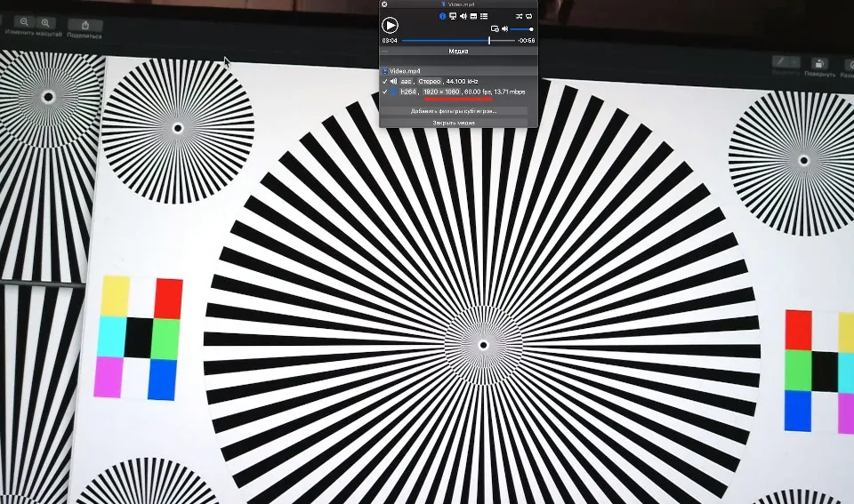The height and width of the screenshot is (504, 854).
Task: Toggle shuffle playback
Action: tap(519, 16)
